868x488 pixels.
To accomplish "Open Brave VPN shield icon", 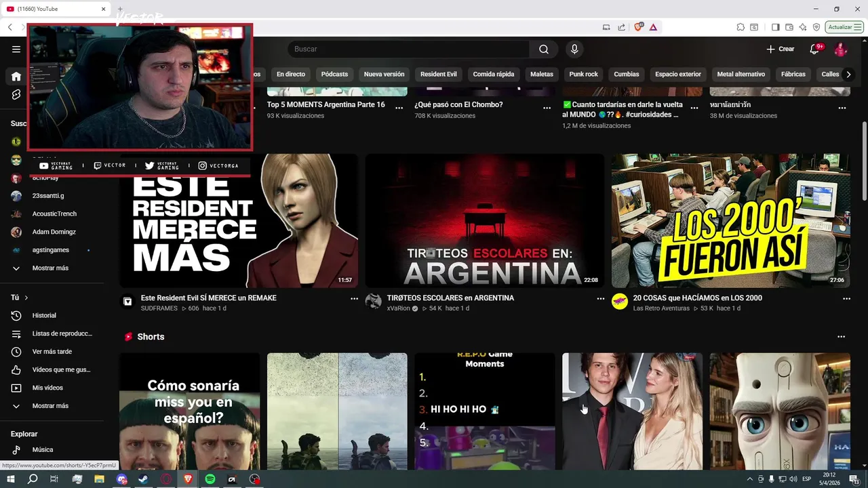I will [816, 27].
